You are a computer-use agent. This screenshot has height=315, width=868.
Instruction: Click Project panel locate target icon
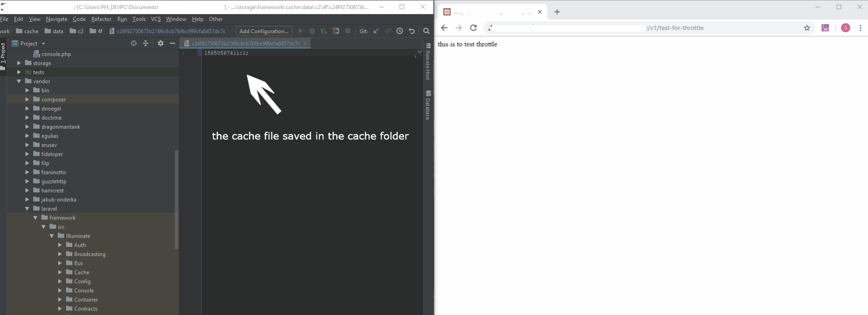point(134,43)
